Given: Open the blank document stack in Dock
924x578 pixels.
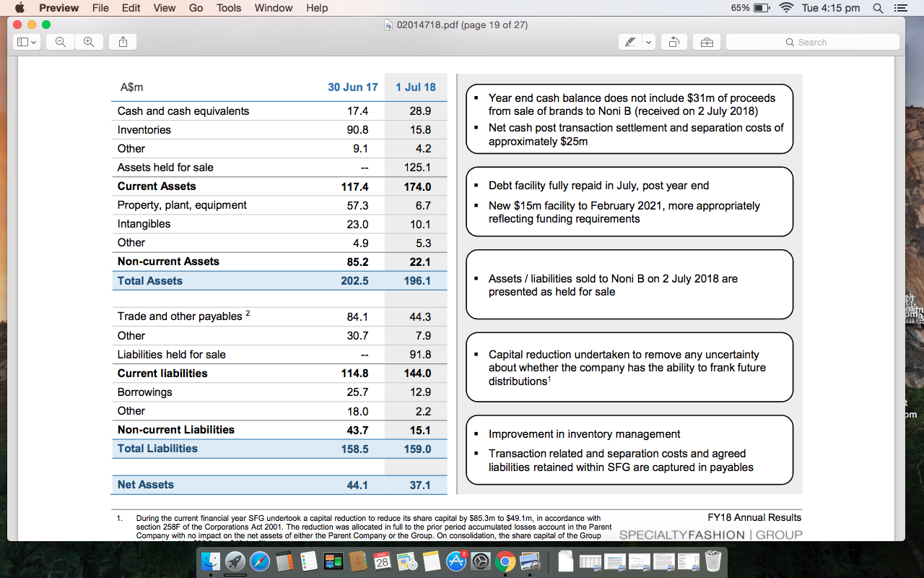Looking at the screenshot, I should tap(567, 561).
